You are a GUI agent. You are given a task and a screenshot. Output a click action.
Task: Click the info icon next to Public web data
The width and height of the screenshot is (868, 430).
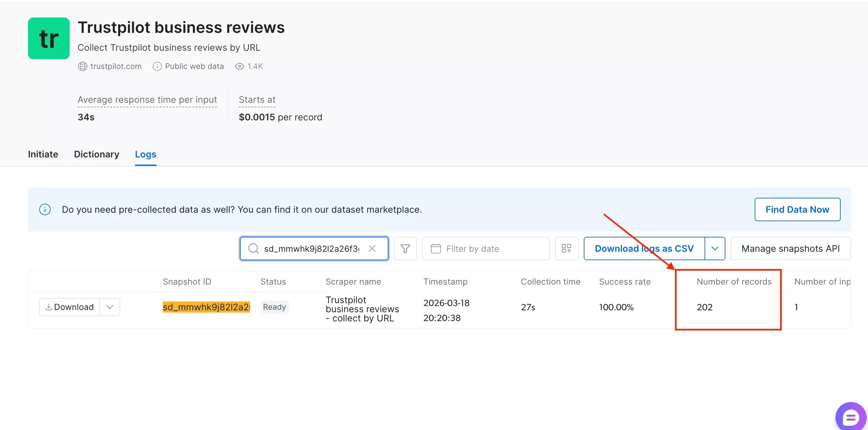pyautogui.click(x=157, y=66)
